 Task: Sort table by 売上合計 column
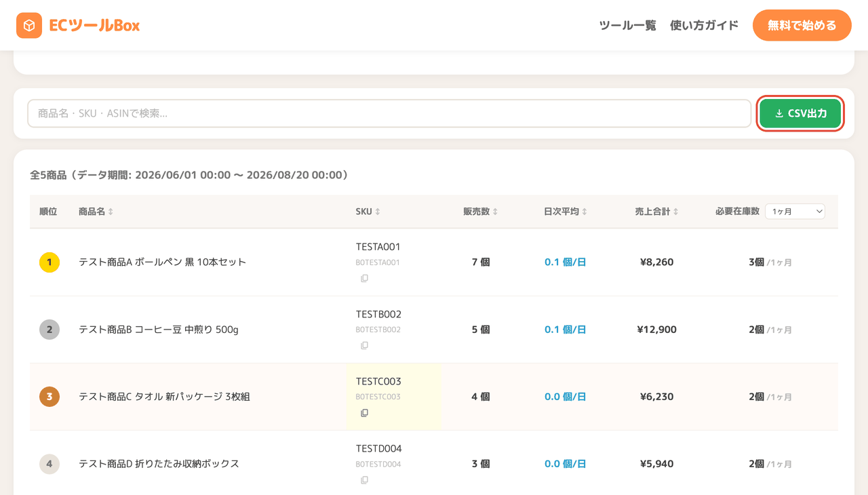[x=656, y=212]
